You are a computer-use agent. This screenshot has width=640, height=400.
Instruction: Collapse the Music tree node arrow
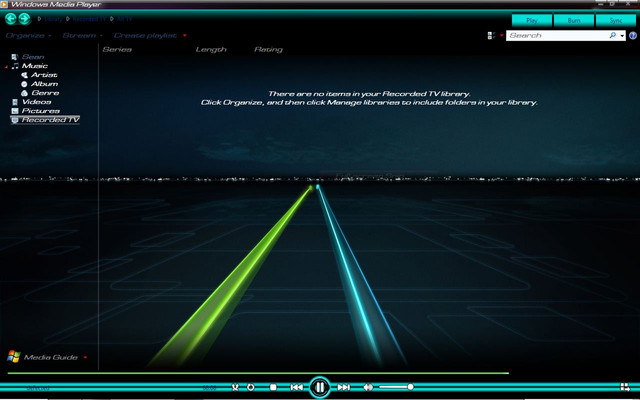point(6,66)
